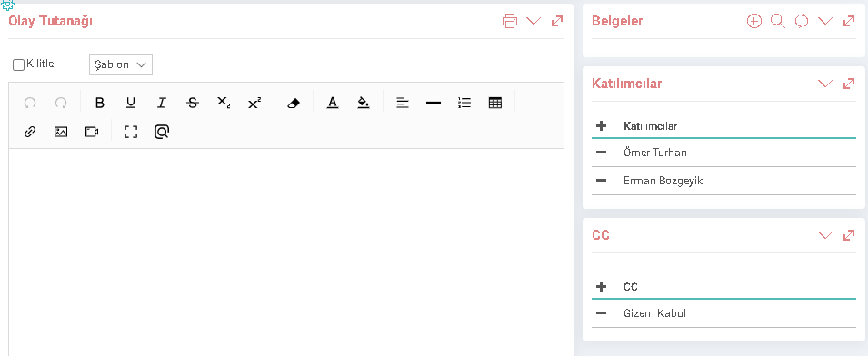
Task: Collapse the Katılımcılar panel
Action: tap(825, 84)
